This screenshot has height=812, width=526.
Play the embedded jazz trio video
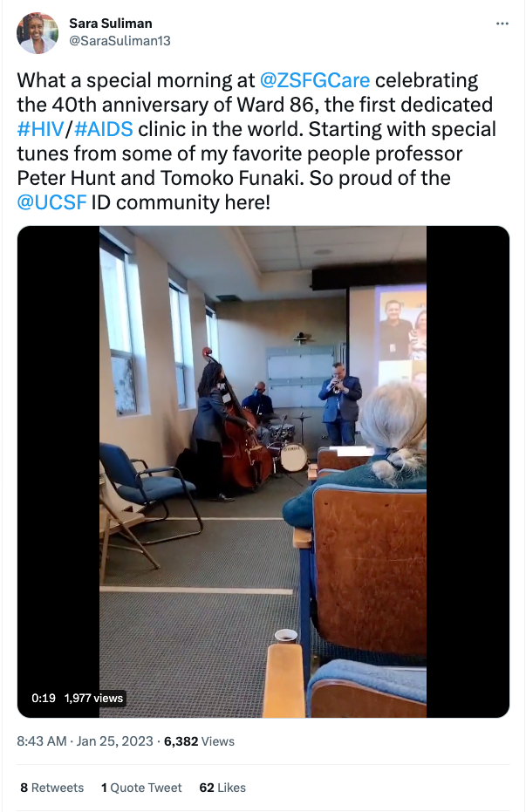(263, 471)
